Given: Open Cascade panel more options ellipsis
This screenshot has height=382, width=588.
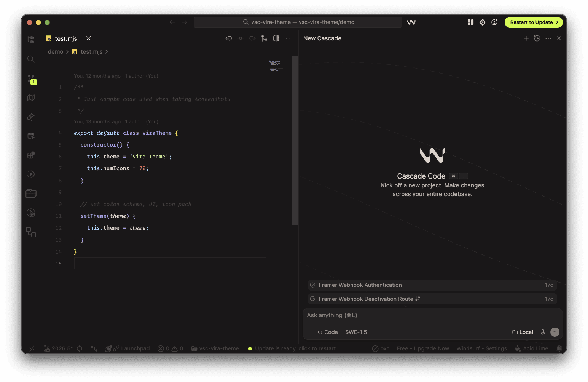Looking at the screenshot, I should [548, 38].
